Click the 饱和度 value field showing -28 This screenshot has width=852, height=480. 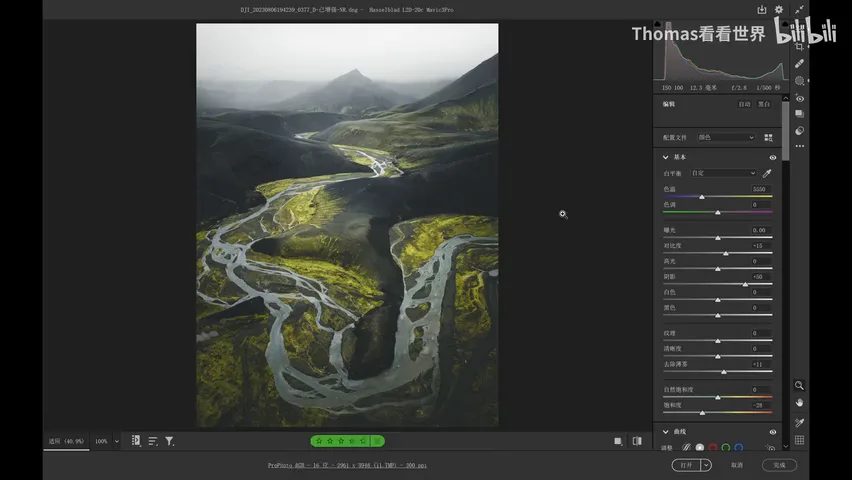pyautogui.click(x=760, y=406)
